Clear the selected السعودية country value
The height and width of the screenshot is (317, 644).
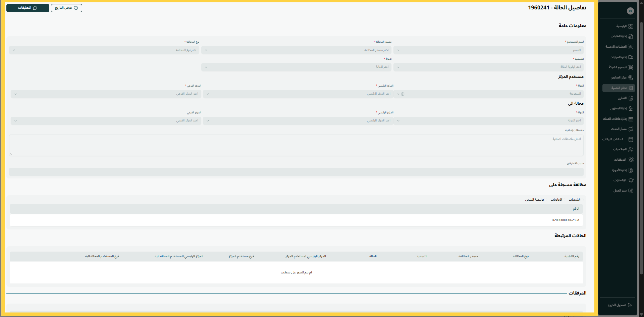[x=402, y=94]
